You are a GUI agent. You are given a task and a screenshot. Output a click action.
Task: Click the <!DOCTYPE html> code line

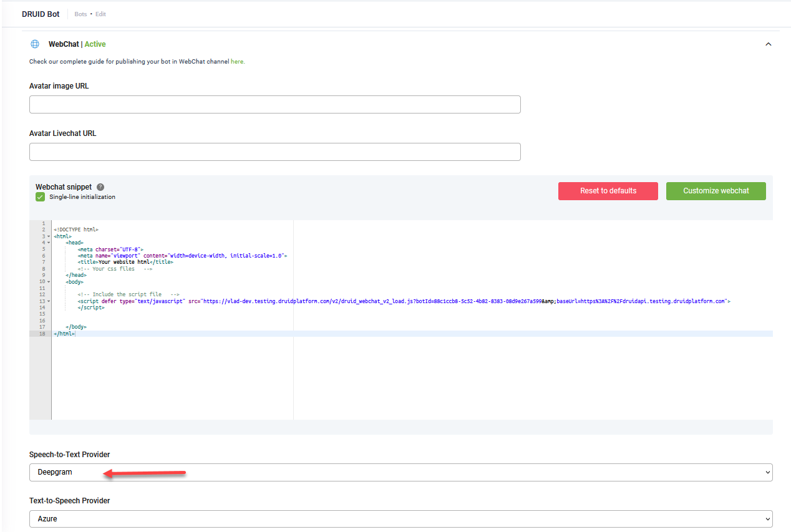76,230
